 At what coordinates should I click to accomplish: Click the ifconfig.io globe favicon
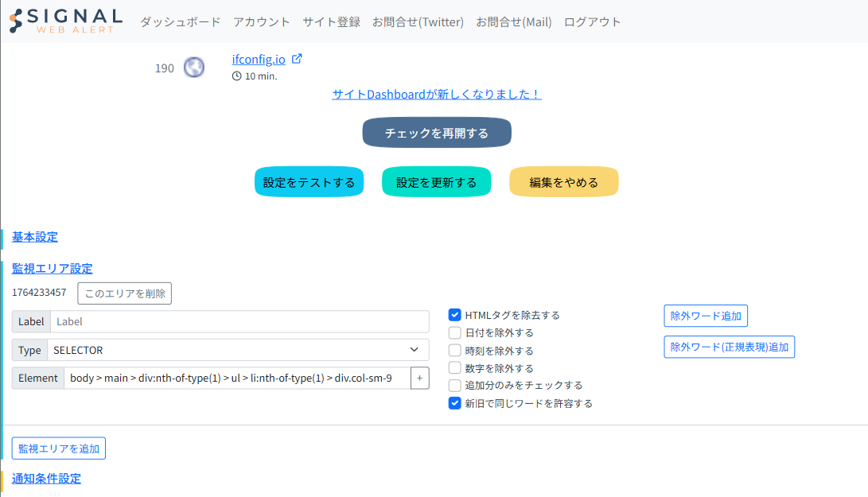[x=193, y=68]
